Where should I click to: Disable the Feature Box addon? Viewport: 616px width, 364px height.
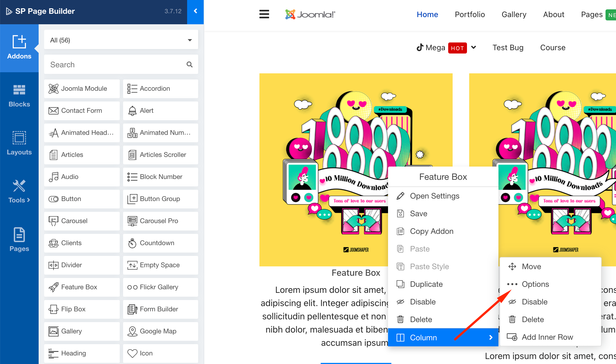click(x=423, y=302)
